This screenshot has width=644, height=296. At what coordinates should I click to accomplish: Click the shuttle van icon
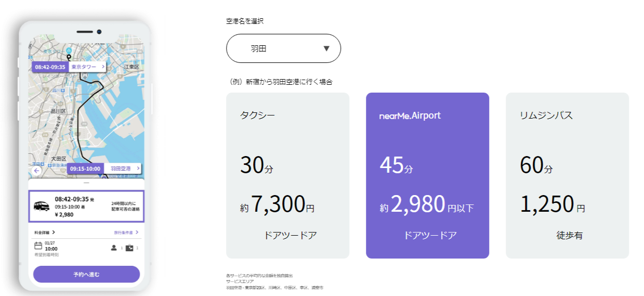(x=42, y=206)
